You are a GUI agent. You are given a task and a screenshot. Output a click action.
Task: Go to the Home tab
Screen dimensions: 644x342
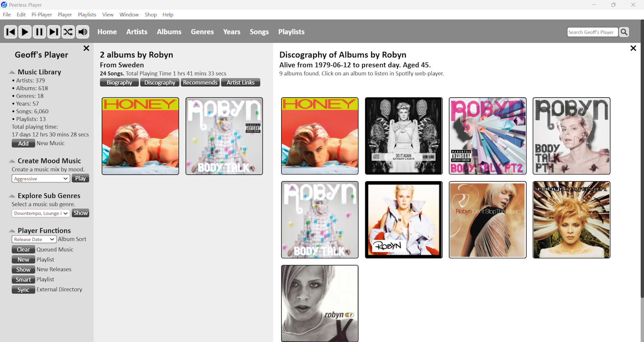tap(107, 32)
